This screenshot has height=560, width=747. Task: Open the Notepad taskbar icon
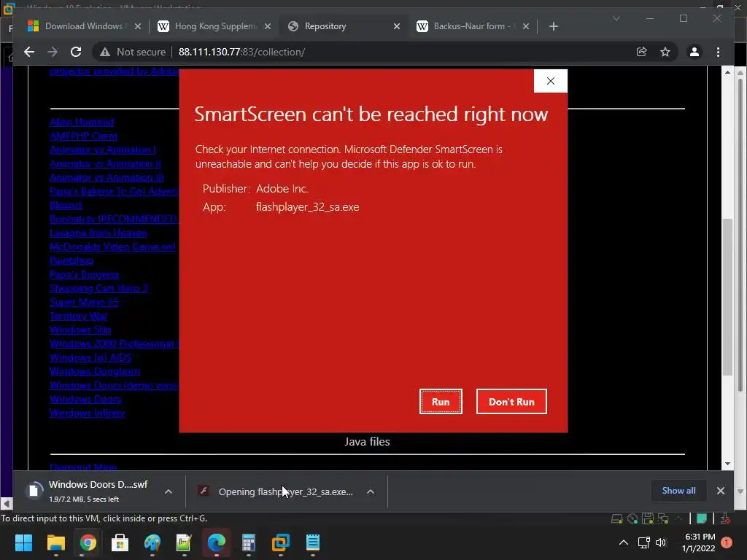[x=312, y=542]
